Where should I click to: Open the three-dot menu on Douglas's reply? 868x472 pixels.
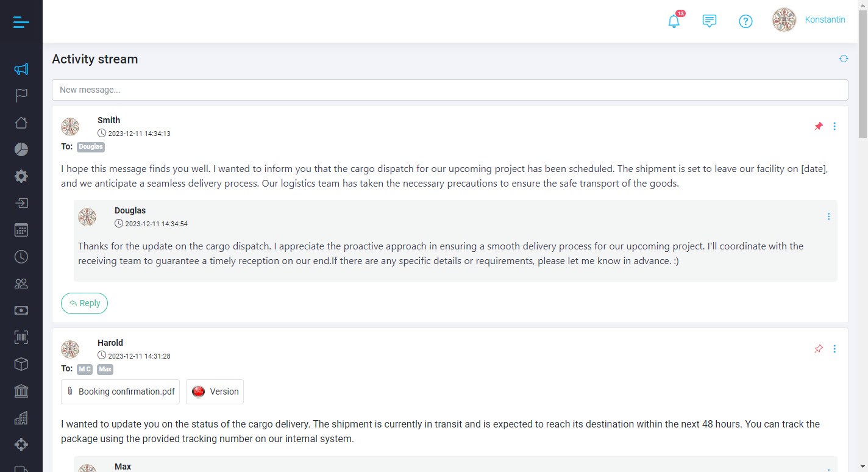828,216
